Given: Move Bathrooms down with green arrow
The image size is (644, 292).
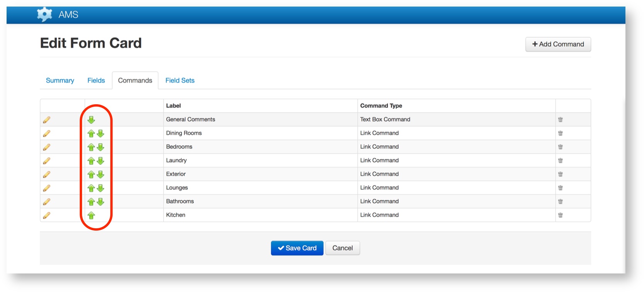Looking at the screenshot, I should click(101, 202).
